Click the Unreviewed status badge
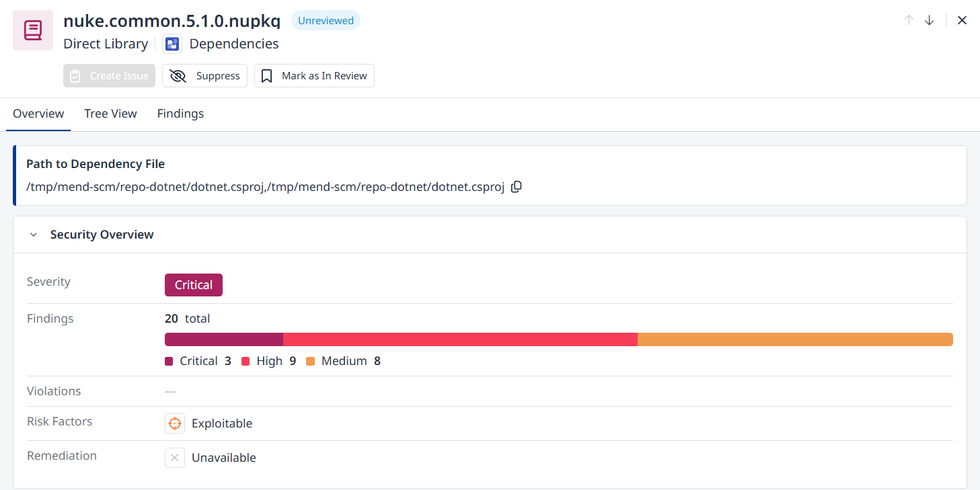 [326, 21]
